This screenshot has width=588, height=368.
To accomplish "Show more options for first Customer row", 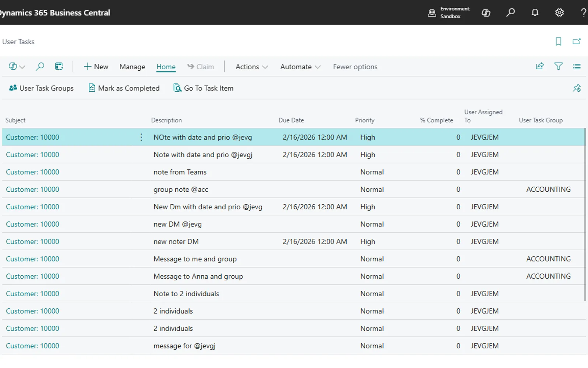I will [x=141, y=137].
